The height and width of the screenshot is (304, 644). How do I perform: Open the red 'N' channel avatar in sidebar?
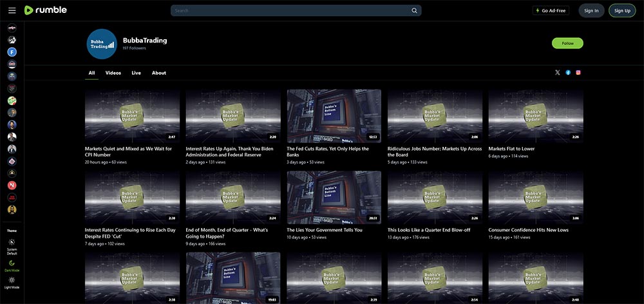point(12,185)
